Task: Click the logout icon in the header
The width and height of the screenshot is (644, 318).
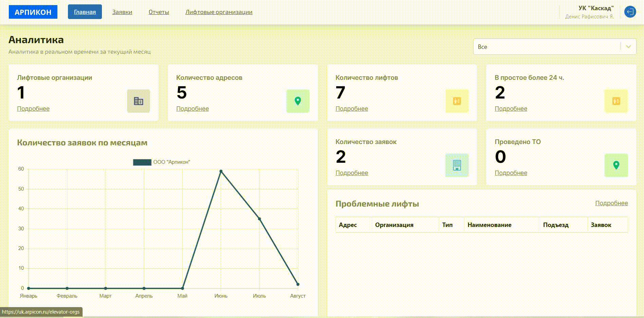Action: [x=630, y=12]
